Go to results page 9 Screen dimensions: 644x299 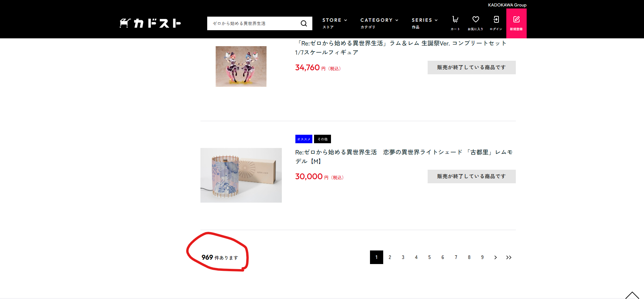point(482,257)
